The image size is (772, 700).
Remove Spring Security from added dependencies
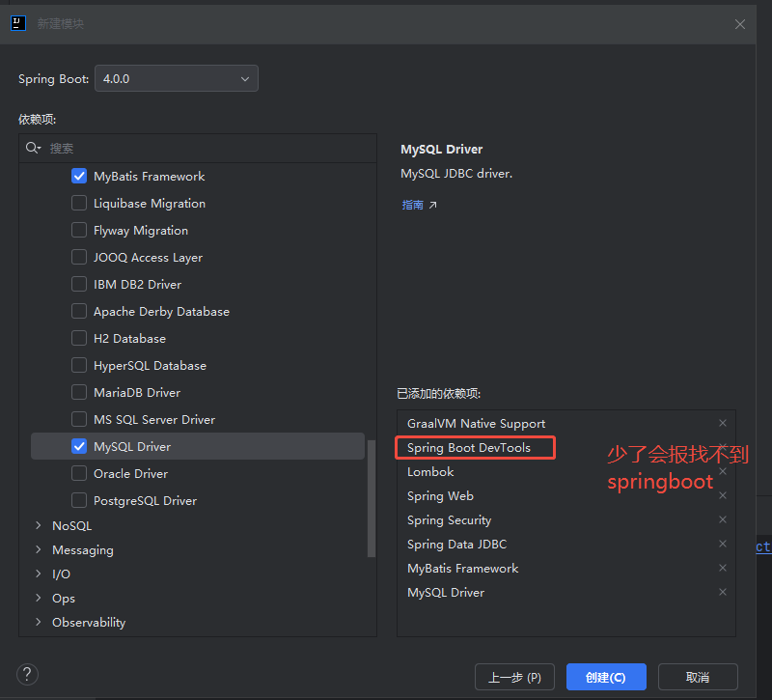click(x=722, y=519)
